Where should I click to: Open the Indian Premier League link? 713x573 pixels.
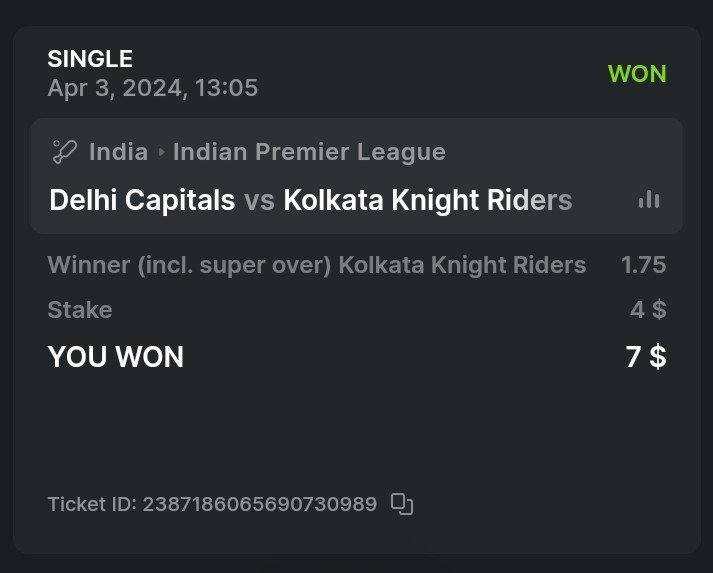pos(309,152)
